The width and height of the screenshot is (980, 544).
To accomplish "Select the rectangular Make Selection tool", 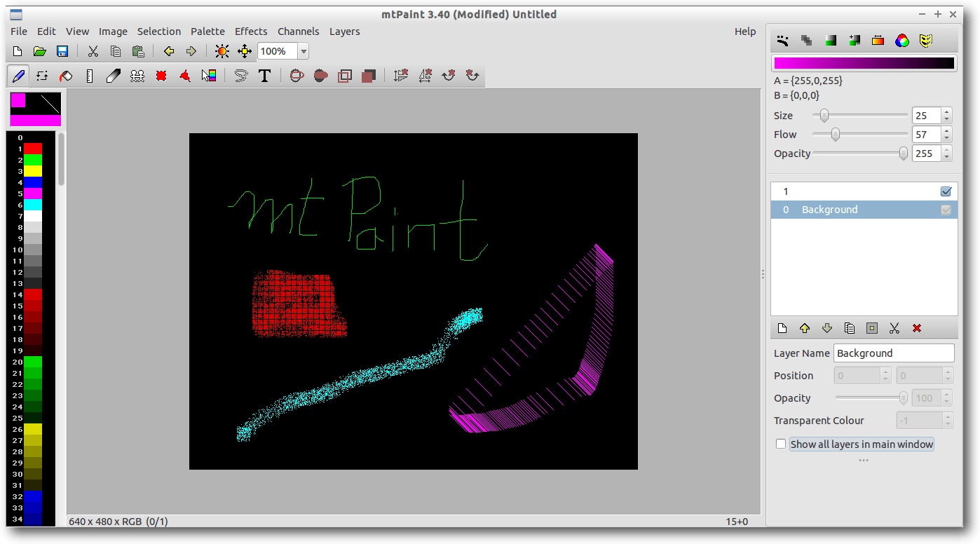I will click(161, 76).
